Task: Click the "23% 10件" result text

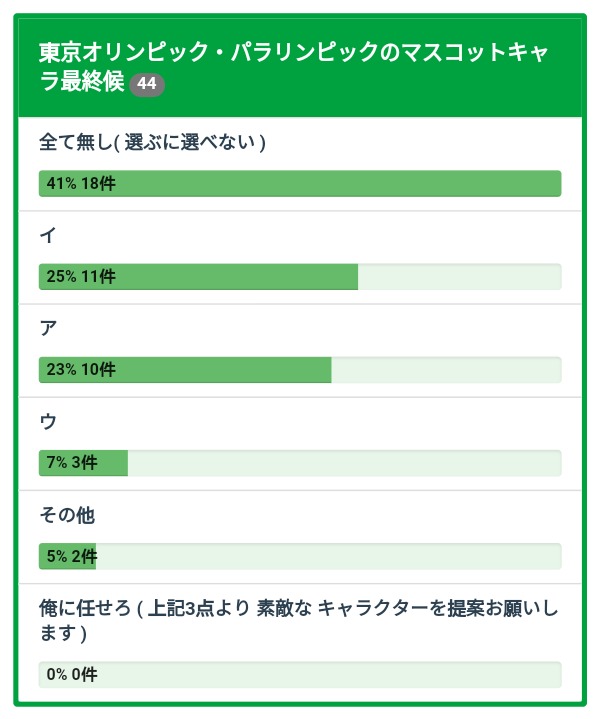Action: point(81,370)
